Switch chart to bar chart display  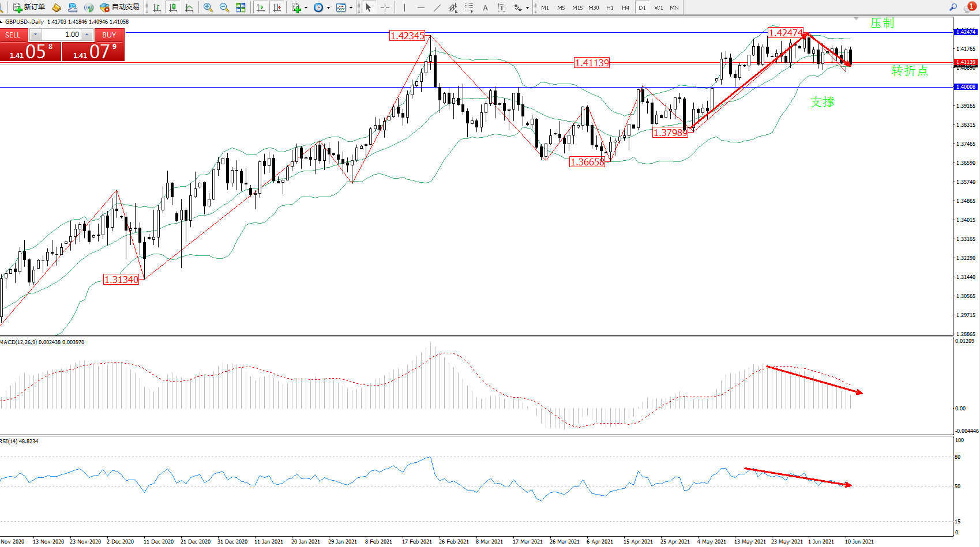[156, 7]
